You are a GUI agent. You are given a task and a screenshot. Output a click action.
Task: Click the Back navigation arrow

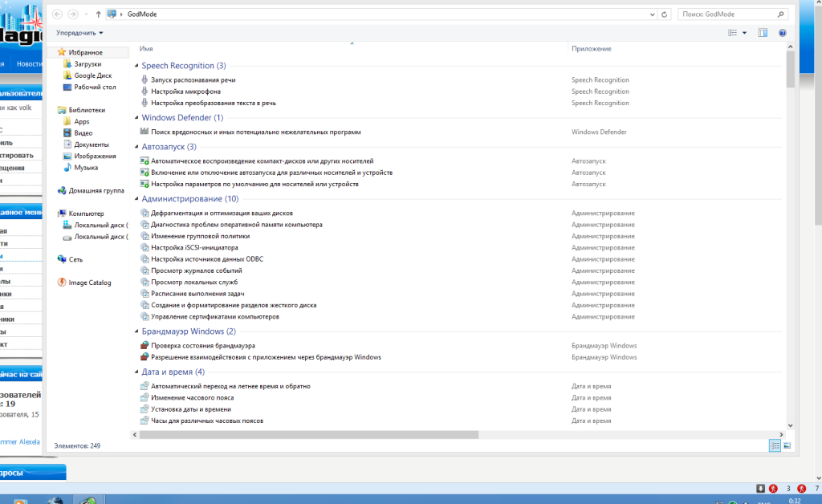pyautogui.click(x=58, y=14)
